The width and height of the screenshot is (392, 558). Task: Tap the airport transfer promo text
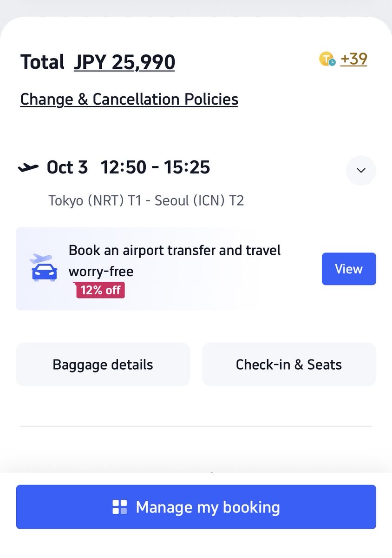pyautogui.click(x=175, y=261)
